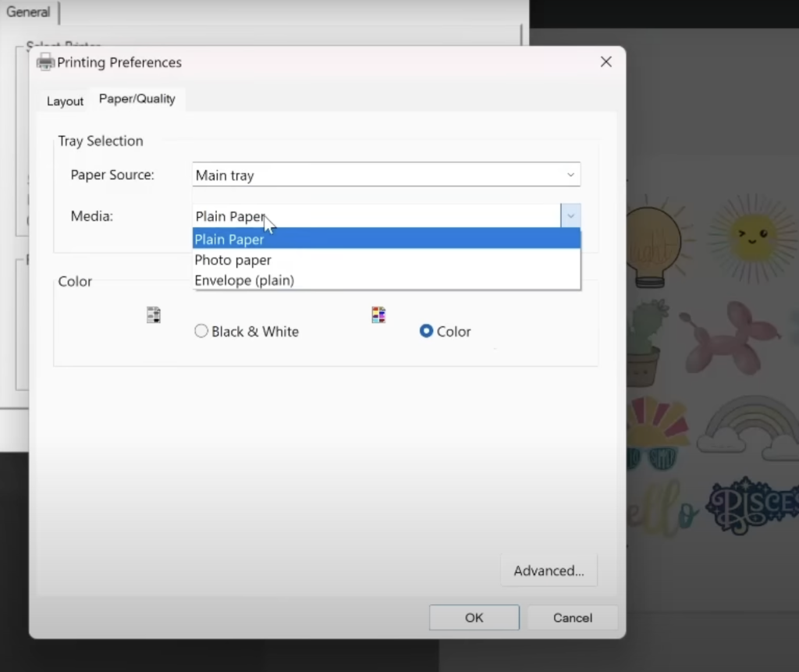The width and height of the screenshot is (799, 672).
Task: Switch to the Layout tab
Action: [x=65, y=101]
